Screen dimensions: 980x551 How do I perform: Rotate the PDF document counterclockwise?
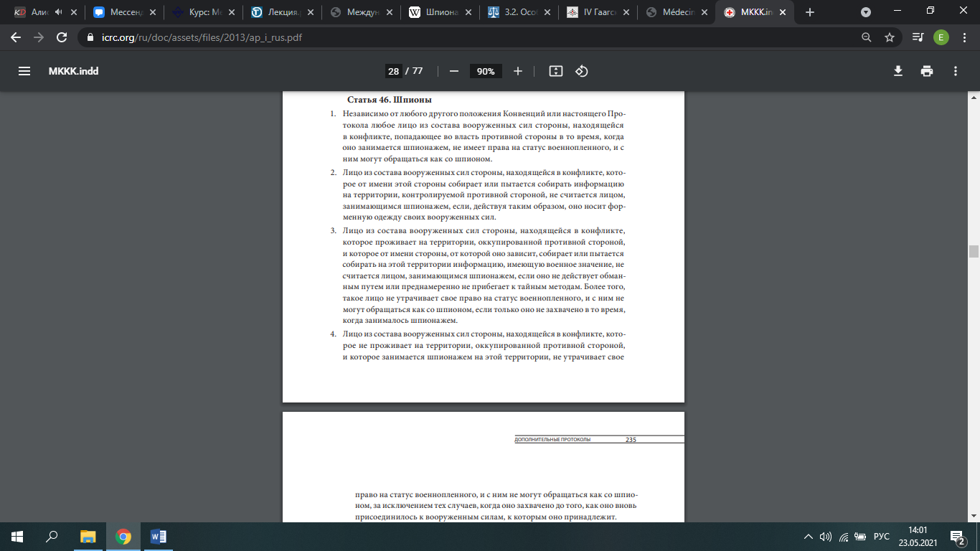(x=582, y=71)
